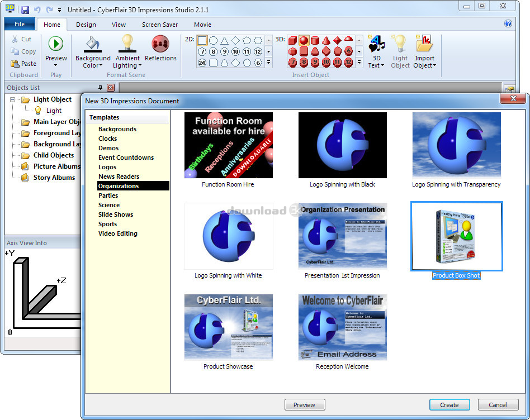530x420 pixels.
Task: Switch to the Design ribbon tab
Action: [x=86, y=25]
